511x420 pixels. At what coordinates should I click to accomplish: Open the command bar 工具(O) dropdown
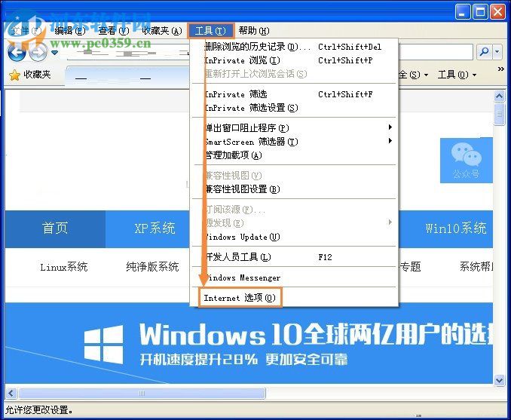[457, 75]
